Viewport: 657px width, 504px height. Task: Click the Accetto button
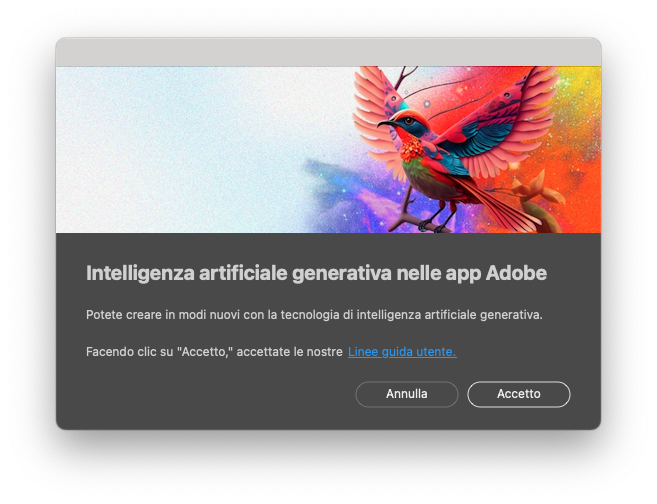519,394
